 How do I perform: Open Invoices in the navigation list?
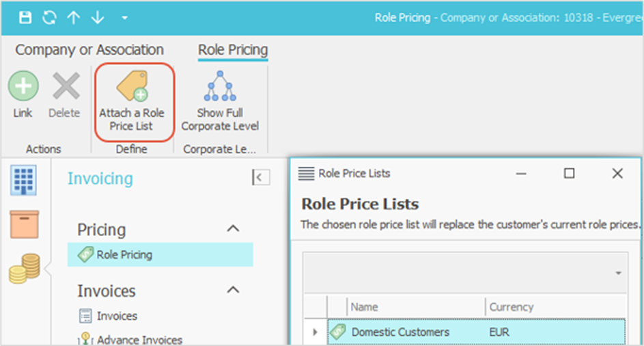(x=117, y=316)
